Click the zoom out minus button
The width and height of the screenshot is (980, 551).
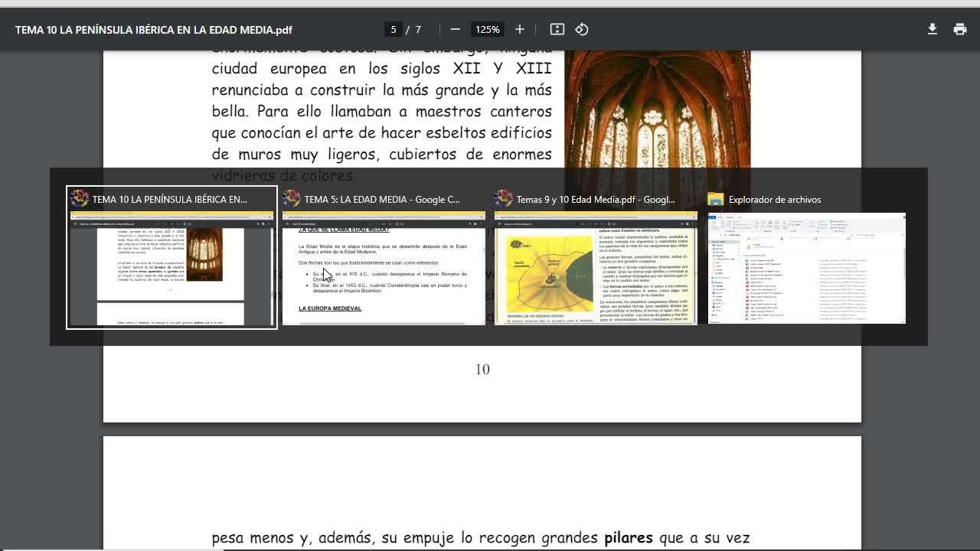click(456, 29)
